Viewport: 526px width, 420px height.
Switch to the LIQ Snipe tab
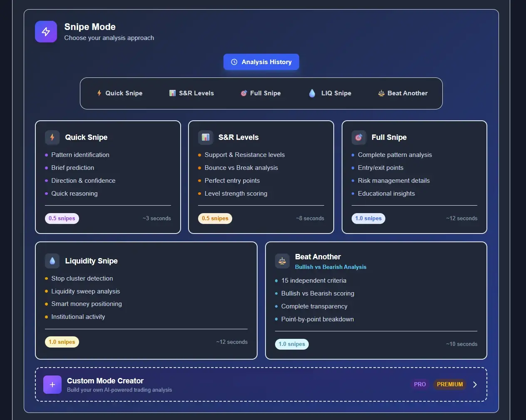pos(330,93)
